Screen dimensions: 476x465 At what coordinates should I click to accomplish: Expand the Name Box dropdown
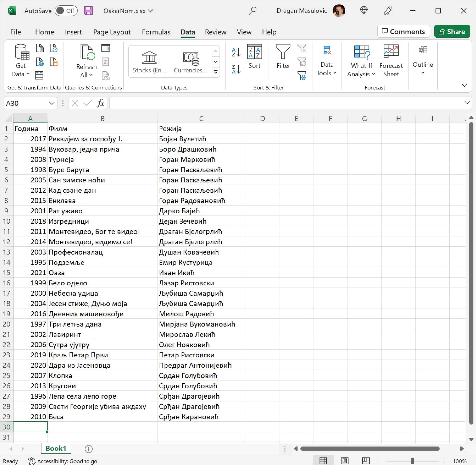tap(52, 103)
